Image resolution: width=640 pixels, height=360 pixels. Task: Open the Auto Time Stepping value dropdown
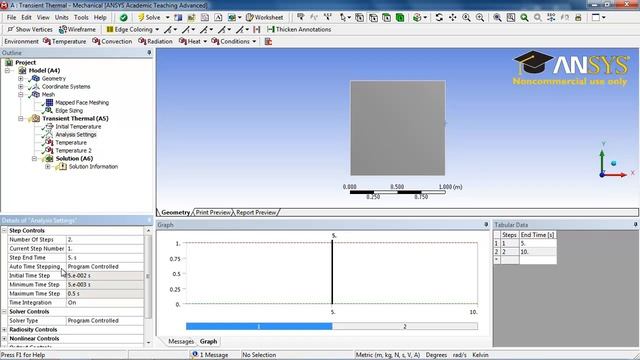[x=105, y=267]
